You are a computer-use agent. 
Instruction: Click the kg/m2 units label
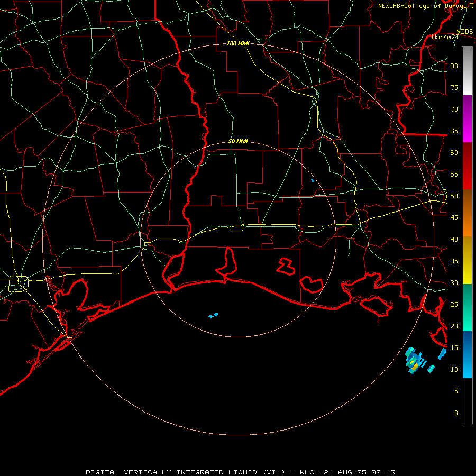(445, 37)
